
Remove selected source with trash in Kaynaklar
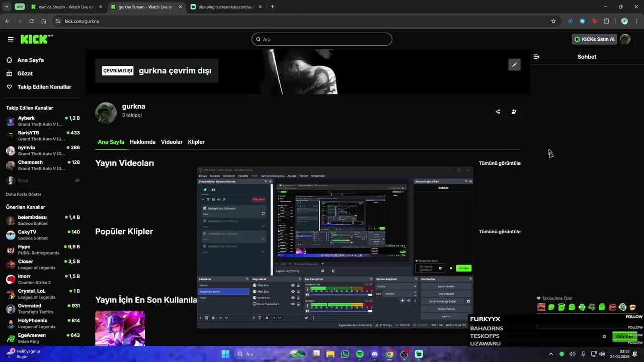pos(260,318)
